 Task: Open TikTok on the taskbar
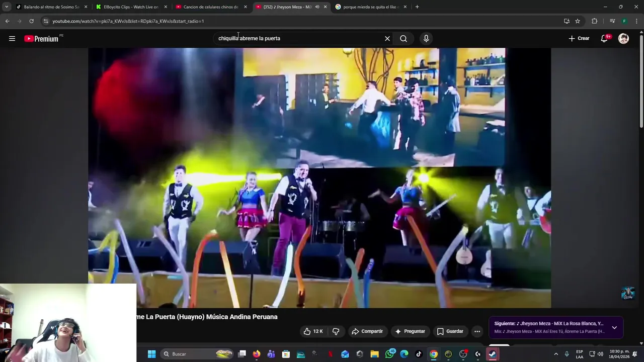419,354
